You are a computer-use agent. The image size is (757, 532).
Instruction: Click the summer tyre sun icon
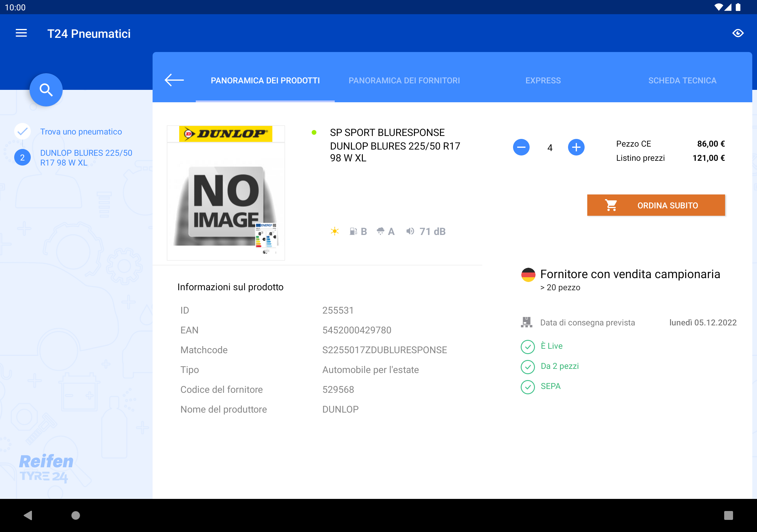[335, 231]
